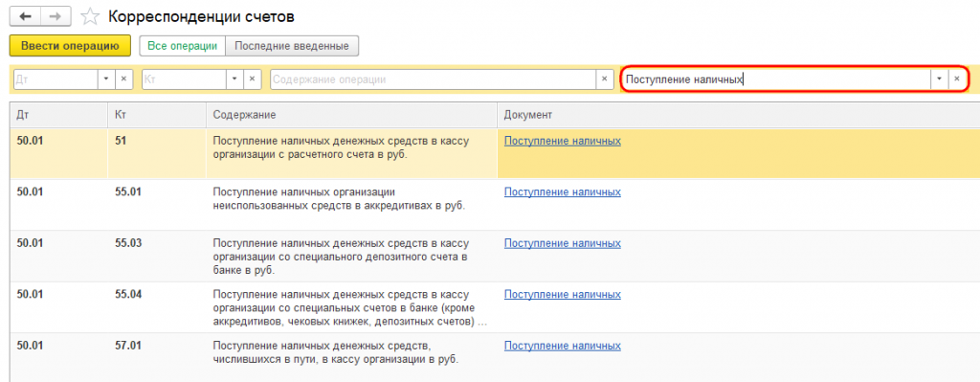Click the Поступление наличных document input field

(x=776, y=79)
